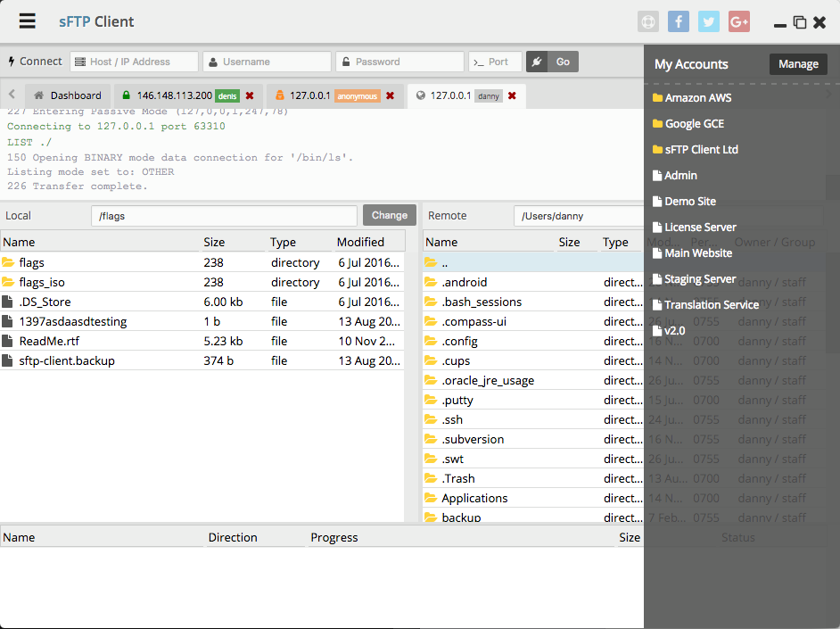Click the Host / IP Address field
Image resolution: width=840 pixels, height=629 pixels.
[x=134, y=62]
